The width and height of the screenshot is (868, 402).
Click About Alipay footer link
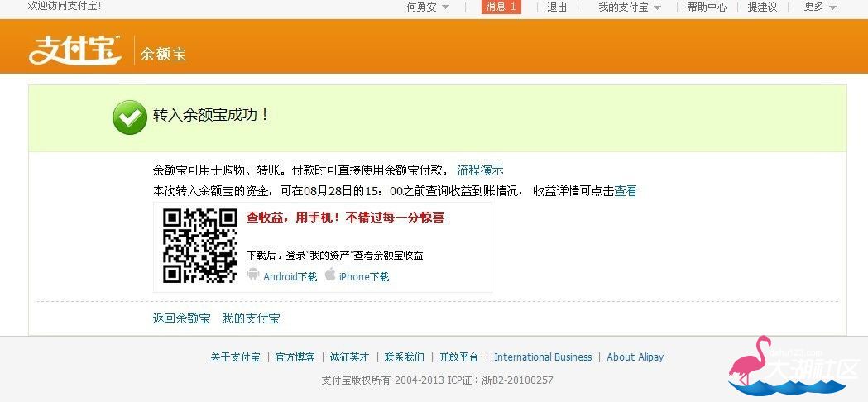[x=635, y=357]
